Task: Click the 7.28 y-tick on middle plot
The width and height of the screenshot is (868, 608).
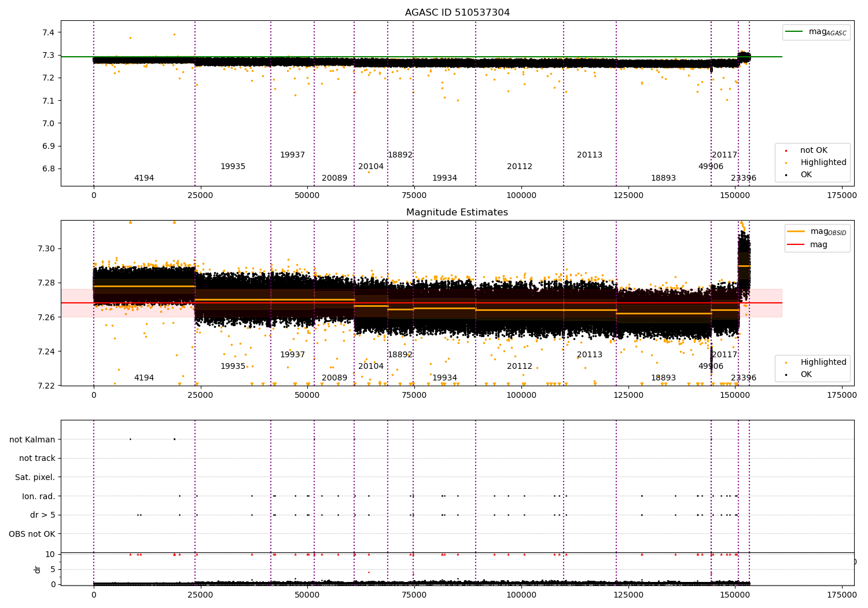Action: click(x=46, y=283)
